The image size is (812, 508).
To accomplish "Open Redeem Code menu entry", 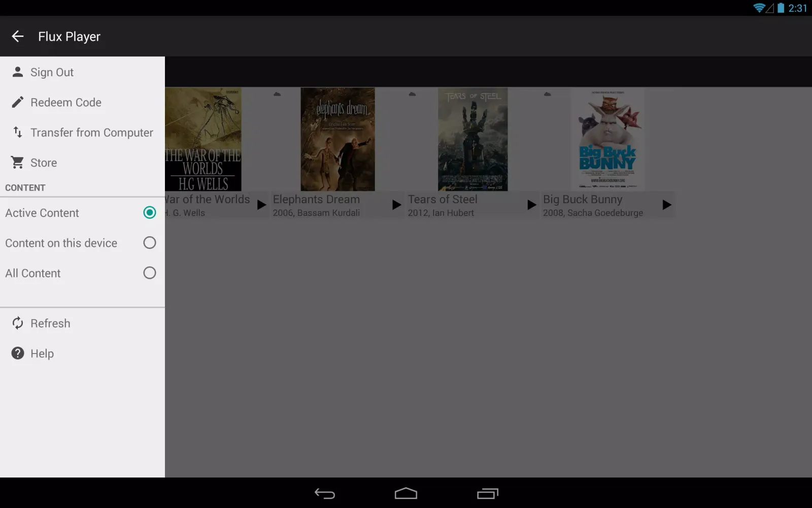I will (82, 102).
